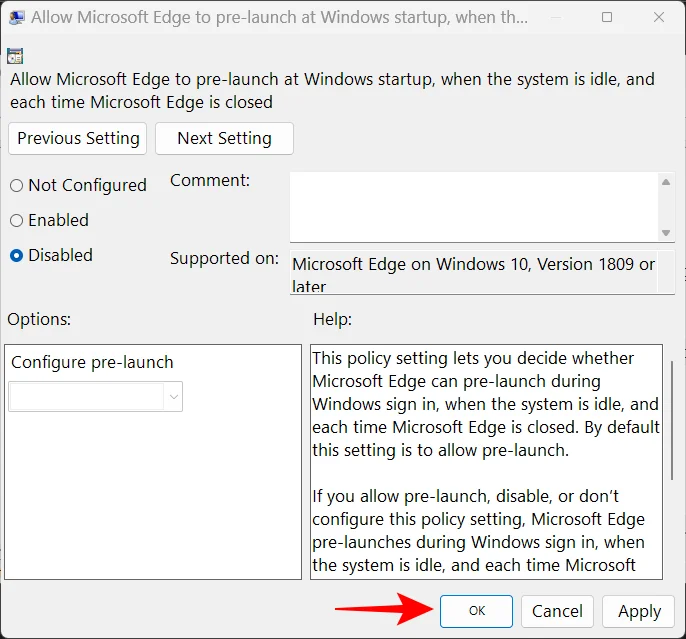This screenshot has height=639, width=686.
Task: Maximize the policy dialog window
Action: click(607, 17)
